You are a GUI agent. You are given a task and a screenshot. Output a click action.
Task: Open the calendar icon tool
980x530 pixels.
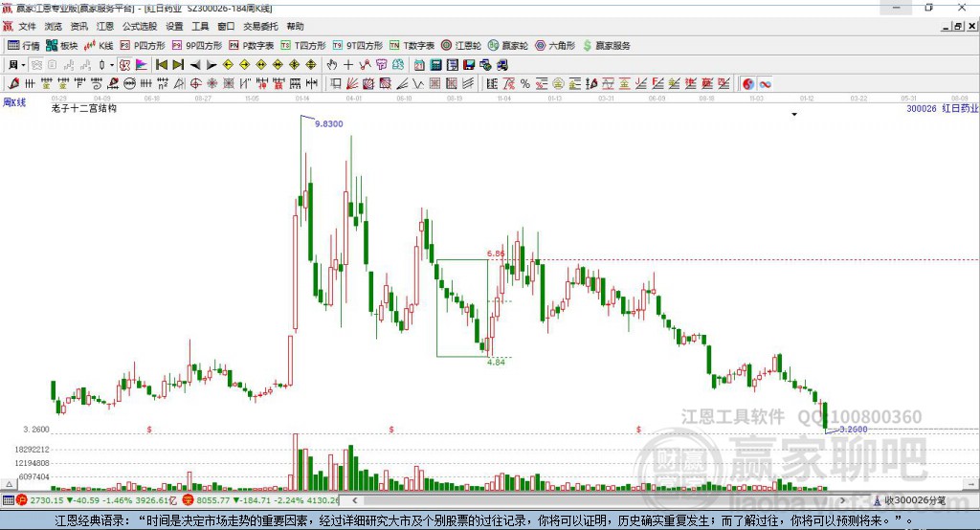tap(419, 65)
